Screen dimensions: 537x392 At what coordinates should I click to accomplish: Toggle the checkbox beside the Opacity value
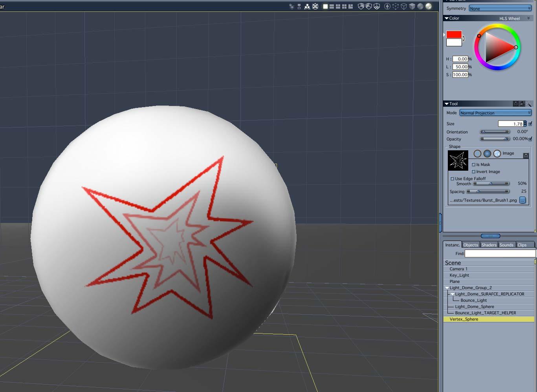pos(530,139)
